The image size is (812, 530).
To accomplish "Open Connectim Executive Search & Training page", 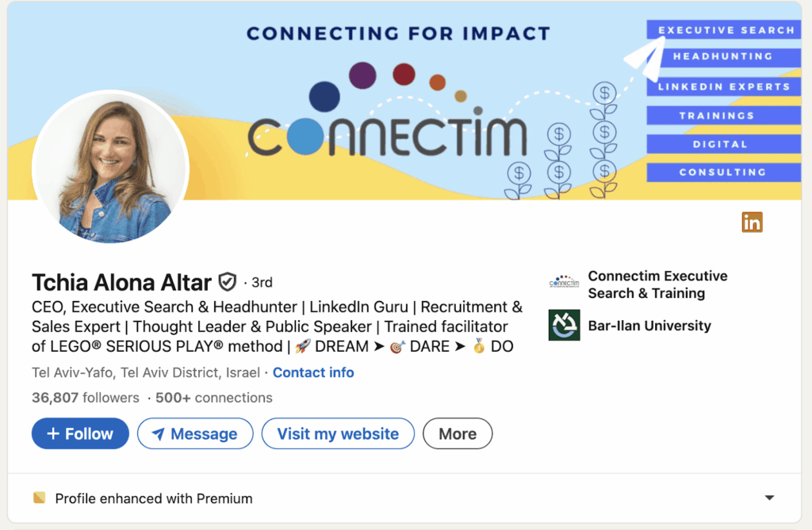I will coord(657,284).
